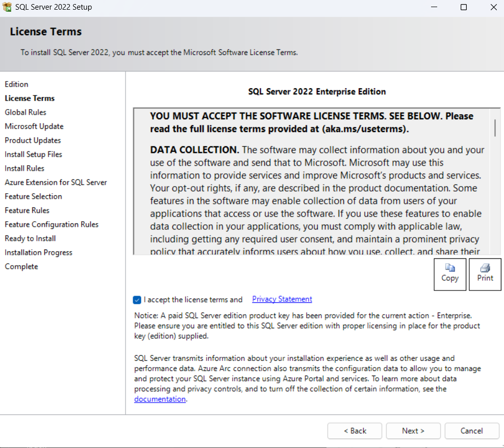Maximize the SQL Server Setup window
The width and height of the screenshot is (504, 448).
(463, 8)
